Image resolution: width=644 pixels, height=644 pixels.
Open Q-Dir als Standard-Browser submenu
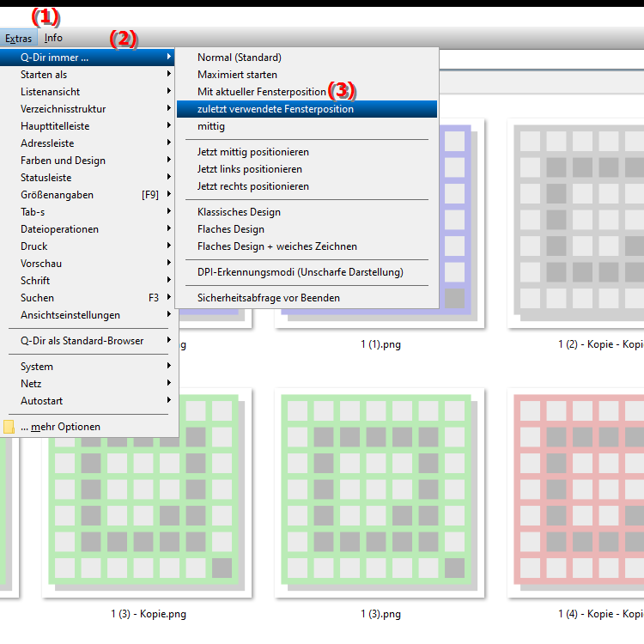click(87, 341)
